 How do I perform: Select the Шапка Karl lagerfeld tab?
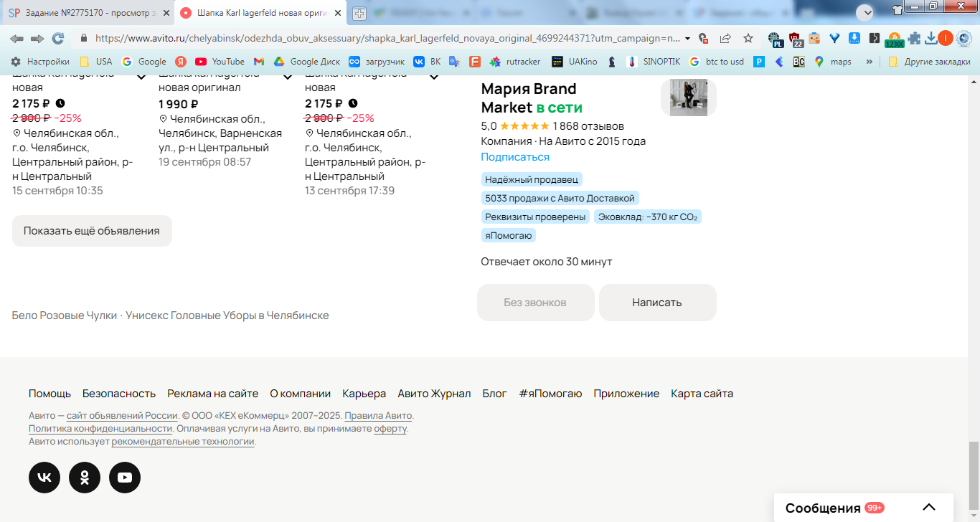[261, 13]
